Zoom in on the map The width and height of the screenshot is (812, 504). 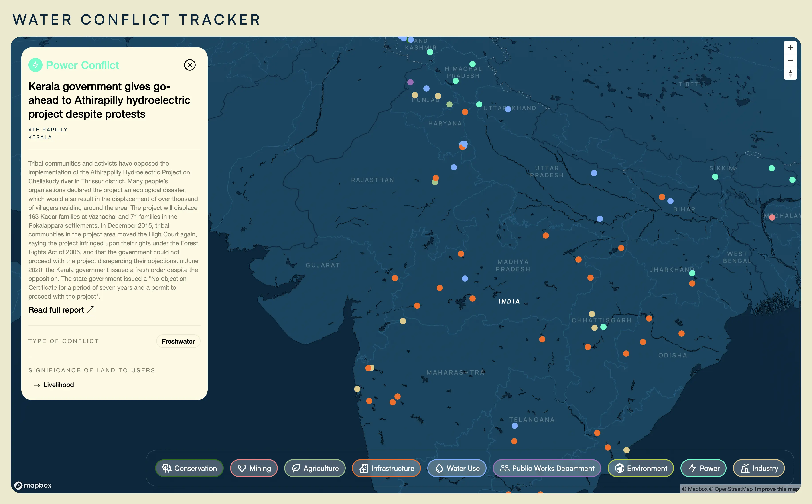pos(790,48)
